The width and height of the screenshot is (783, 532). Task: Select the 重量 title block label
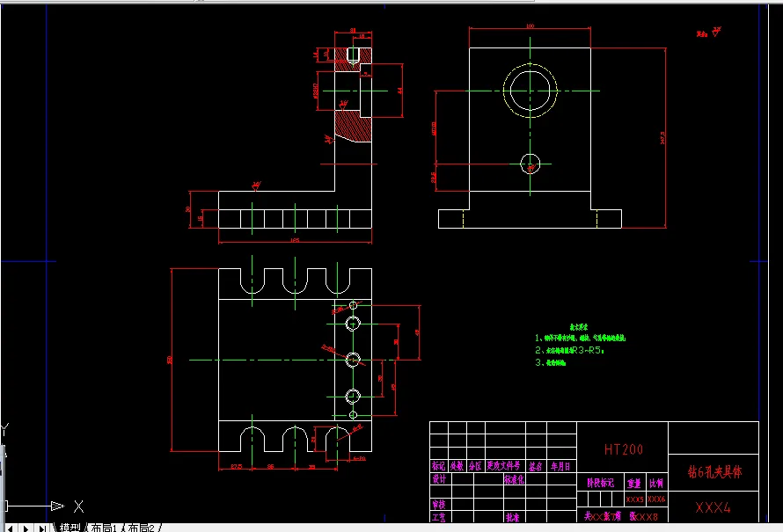click(633, 483)
